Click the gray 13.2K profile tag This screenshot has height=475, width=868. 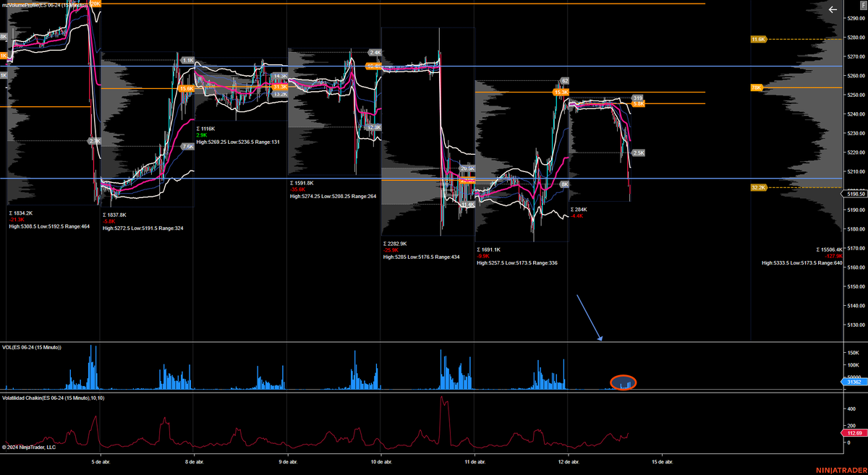[x=280, y=94]
